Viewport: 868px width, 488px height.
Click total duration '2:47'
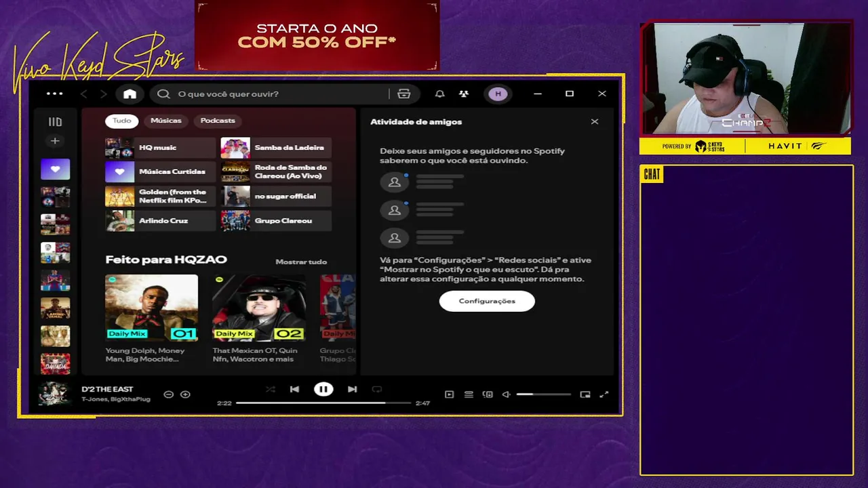click(x=422, y=403)
